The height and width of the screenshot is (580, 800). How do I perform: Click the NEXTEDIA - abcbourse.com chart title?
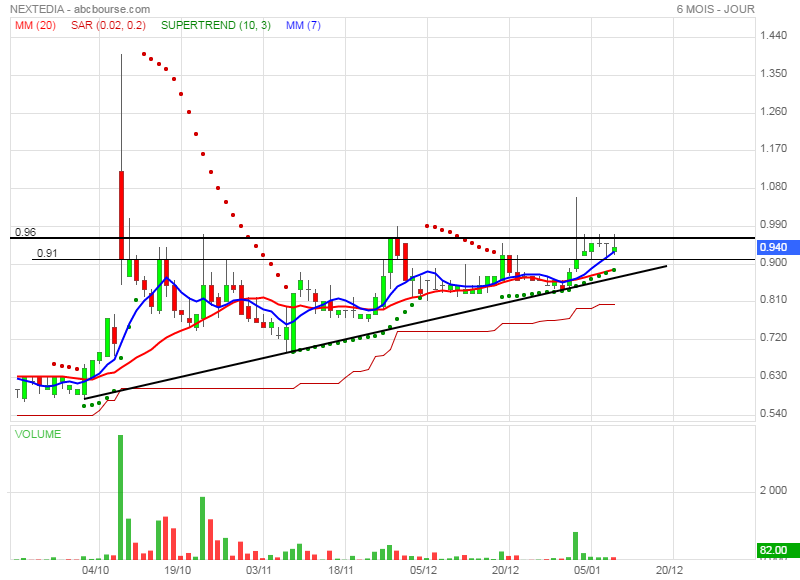[80, 9]
